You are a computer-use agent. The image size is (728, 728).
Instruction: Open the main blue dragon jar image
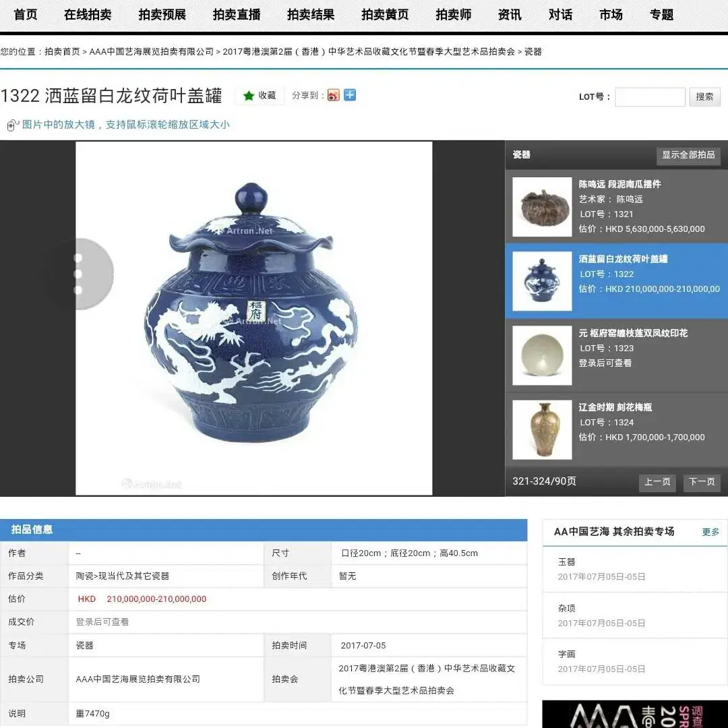[x=253, y=318]
